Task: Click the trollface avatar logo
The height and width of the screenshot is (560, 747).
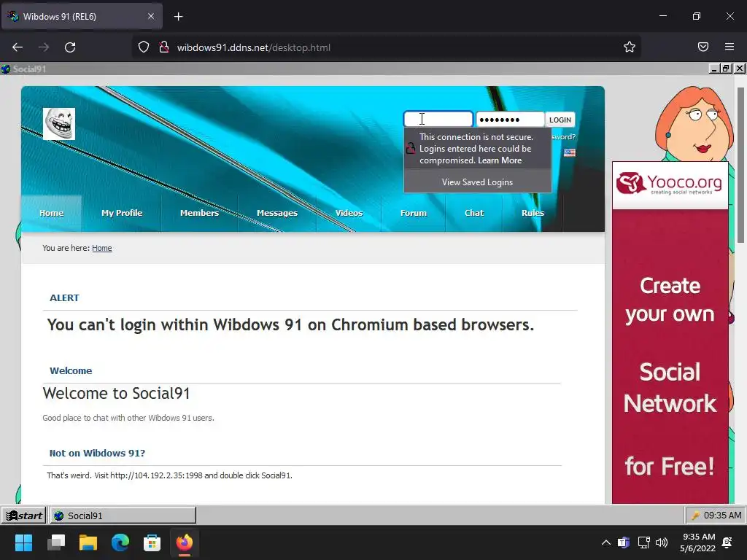Action: point(59,124)
